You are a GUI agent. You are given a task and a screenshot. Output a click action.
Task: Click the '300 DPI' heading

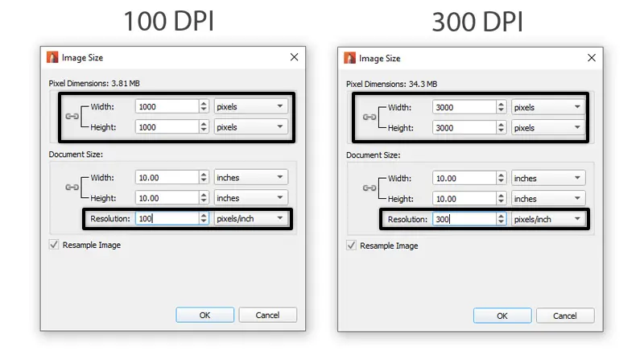coord(477,22)
